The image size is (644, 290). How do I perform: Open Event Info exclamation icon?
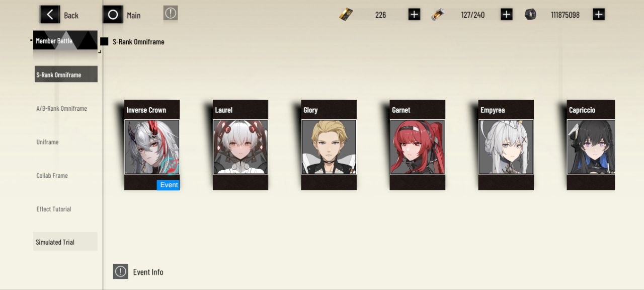coord(120,272)
